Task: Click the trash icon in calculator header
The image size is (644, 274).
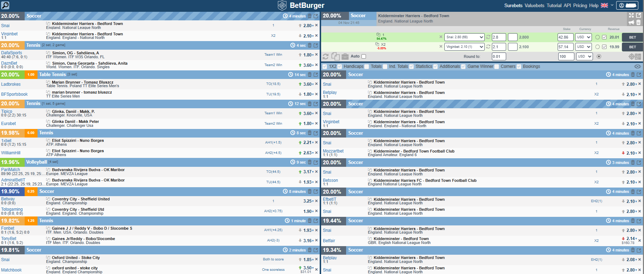Action: (638, 23)
